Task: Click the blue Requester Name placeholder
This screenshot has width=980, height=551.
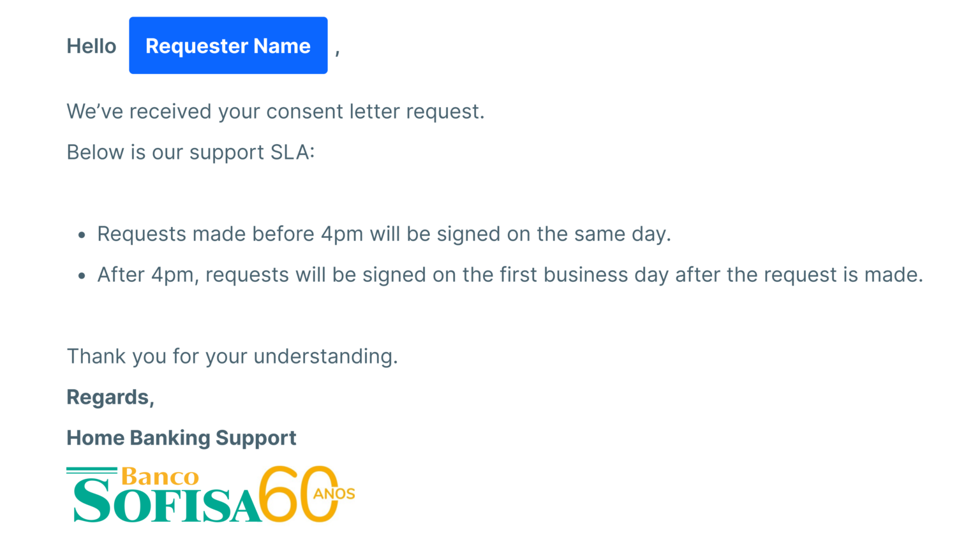Action: click(228, 46)
